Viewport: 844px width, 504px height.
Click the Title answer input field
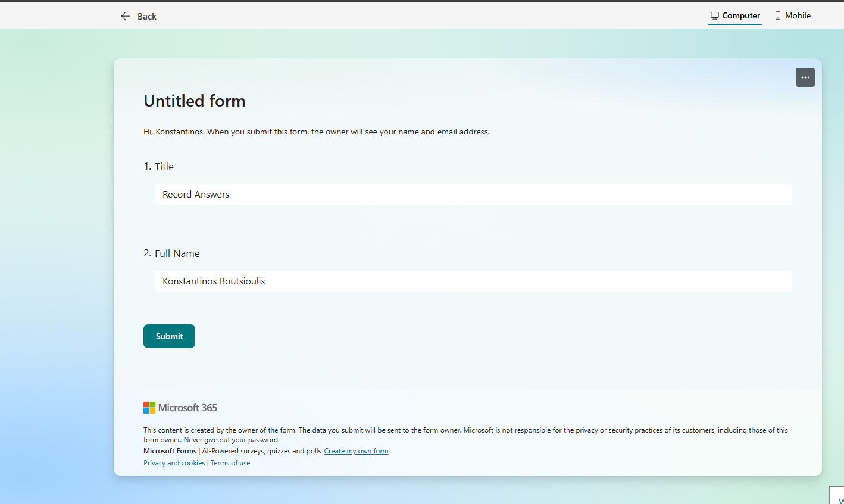coord(473,195)
